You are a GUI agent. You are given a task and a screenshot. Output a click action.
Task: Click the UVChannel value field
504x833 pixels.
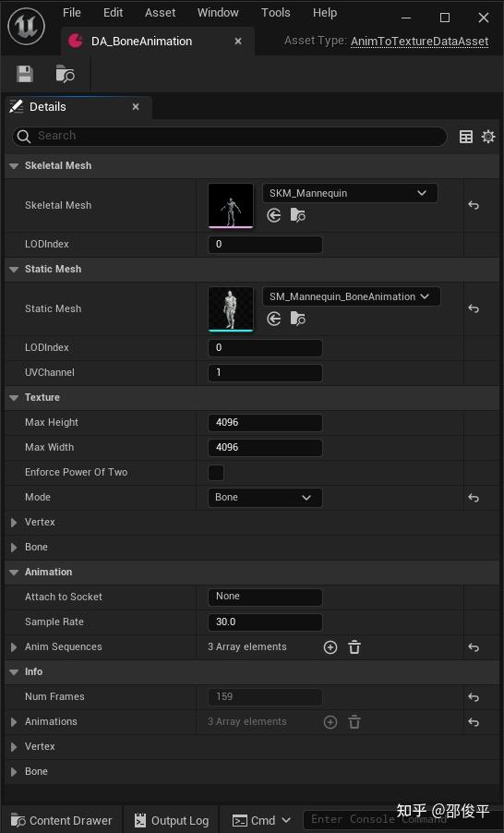pos(265,372)
